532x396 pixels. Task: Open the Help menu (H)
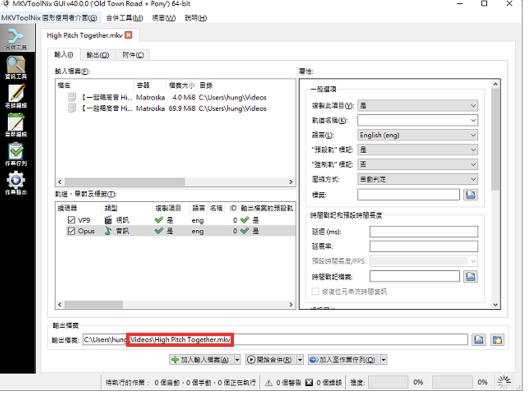(196, 18)
